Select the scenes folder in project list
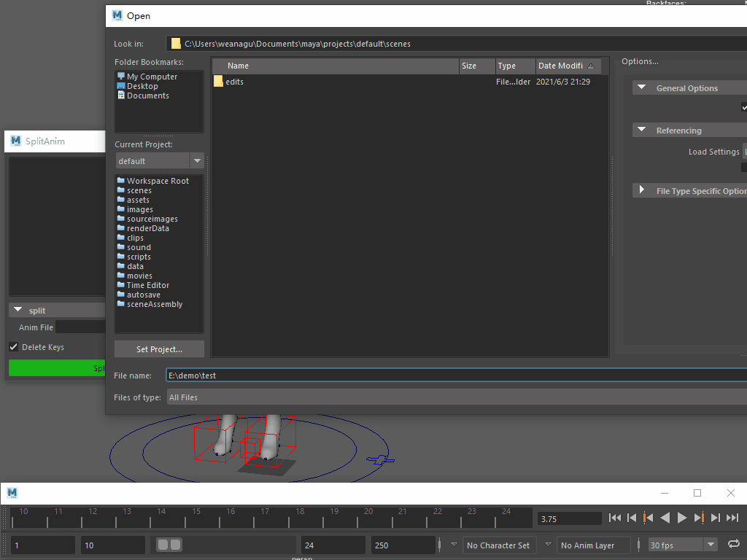The width and height of the screenshot is (747, 560). point(139,190)
